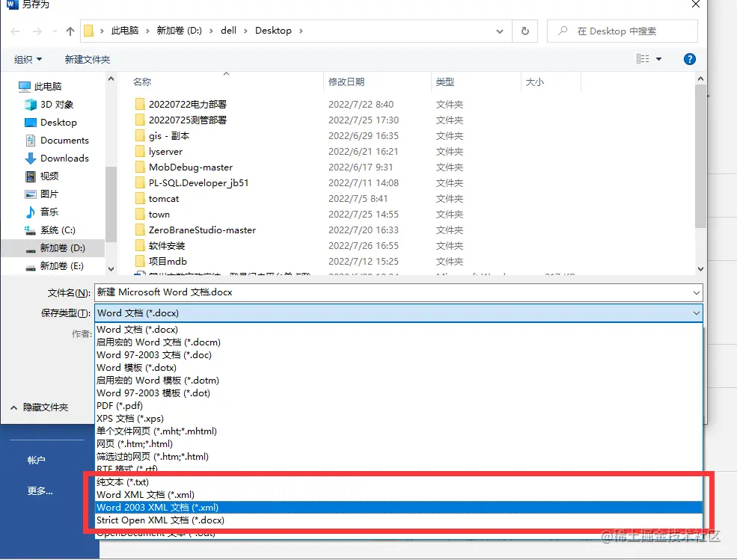Select the lyserver folder

(159, 151)
